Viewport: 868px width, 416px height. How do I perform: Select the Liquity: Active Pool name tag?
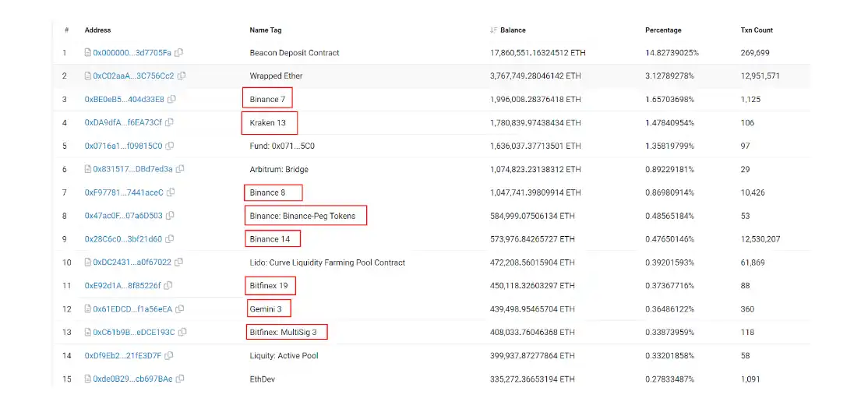284,356
